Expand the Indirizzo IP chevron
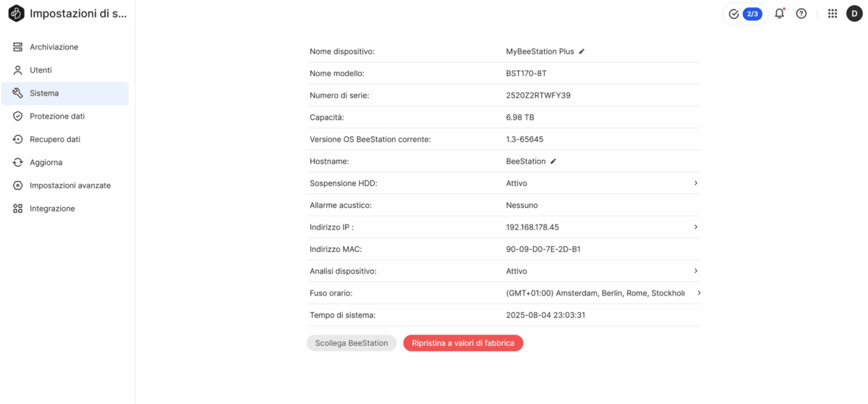The image size is (868, 404). [x=696, y=227]
